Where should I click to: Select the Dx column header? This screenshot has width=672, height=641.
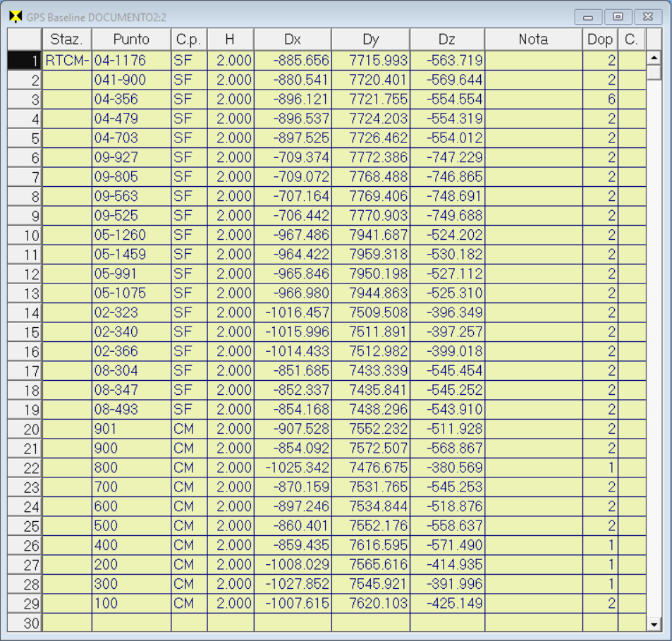coord(293,39)
